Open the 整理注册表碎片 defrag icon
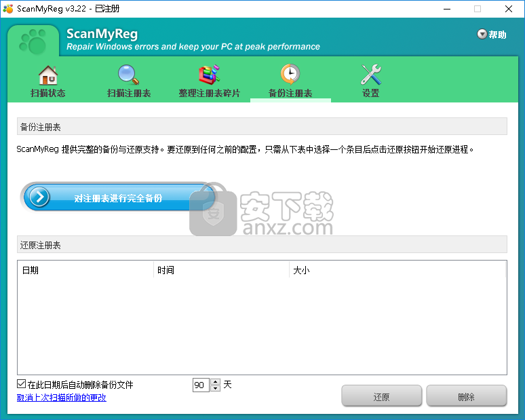Screen dimensions: 525x420 (210, 75)
